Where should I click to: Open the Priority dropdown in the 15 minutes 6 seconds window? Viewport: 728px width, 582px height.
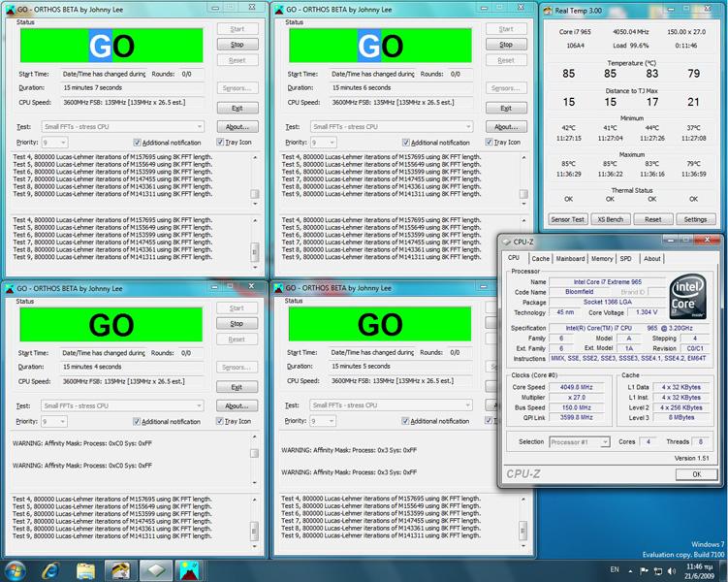(324, 143)
